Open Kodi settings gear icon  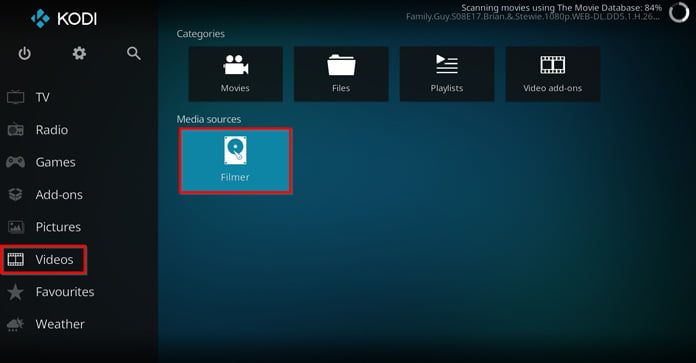click(79, 54)
